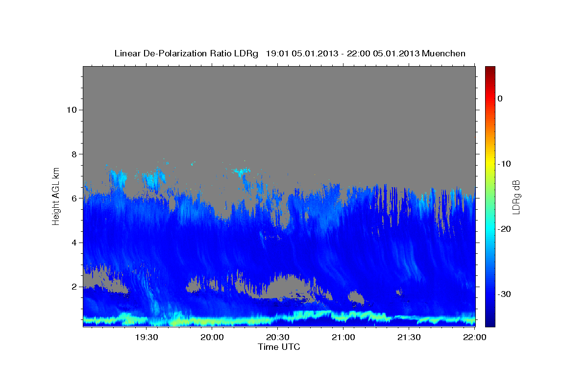
Task: Click the 22:00 time tick label
Action: click(x=474, y=338)
